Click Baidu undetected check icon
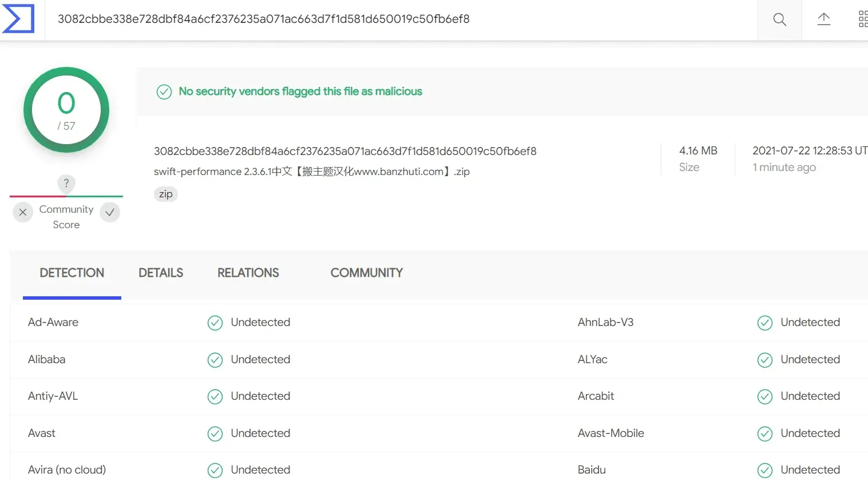Screen dimensions: 868x481 (x=765, y=471)
